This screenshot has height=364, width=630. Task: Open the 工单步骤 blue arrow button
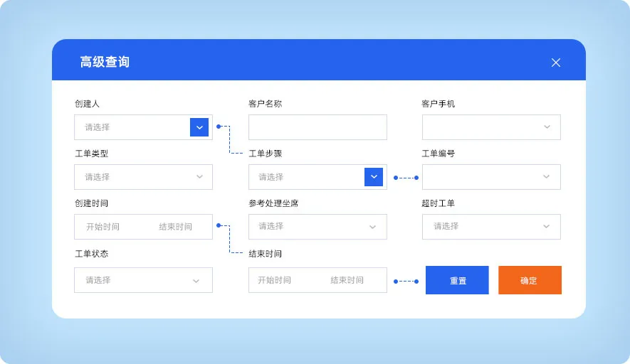[x=374, y=177]
